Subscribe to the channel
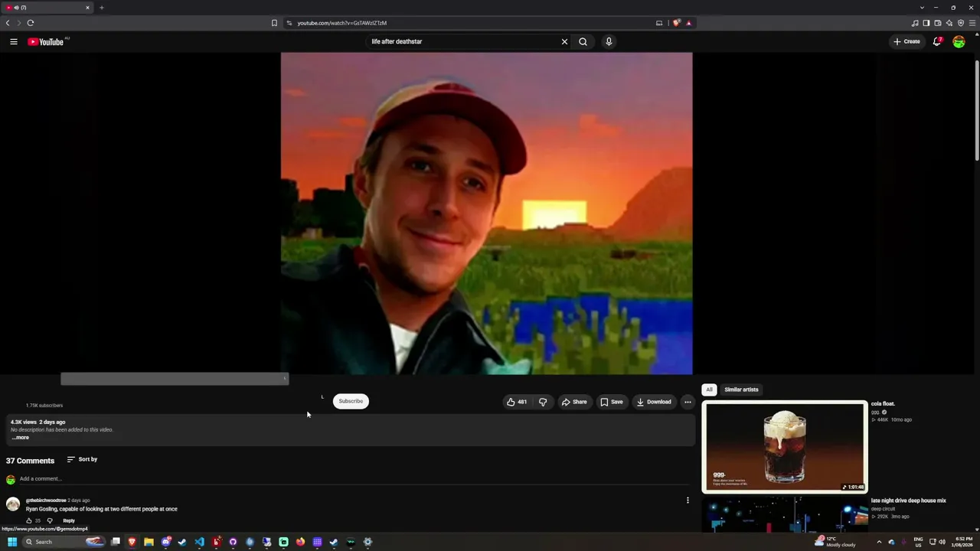Screen dimensions: 980x551 351,401
